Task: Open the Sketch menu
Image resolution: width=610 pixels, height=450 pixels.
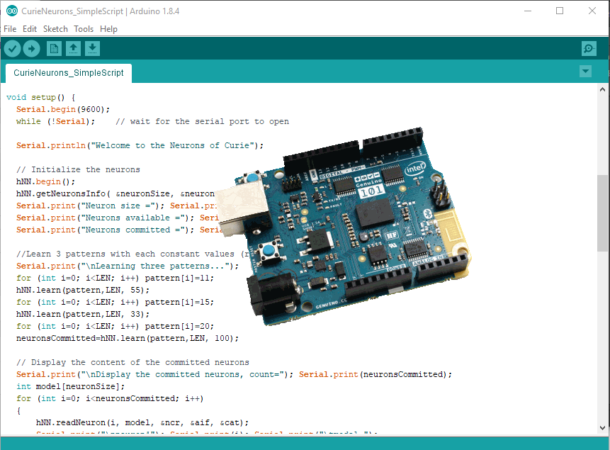Action: [x=55, y=29]
